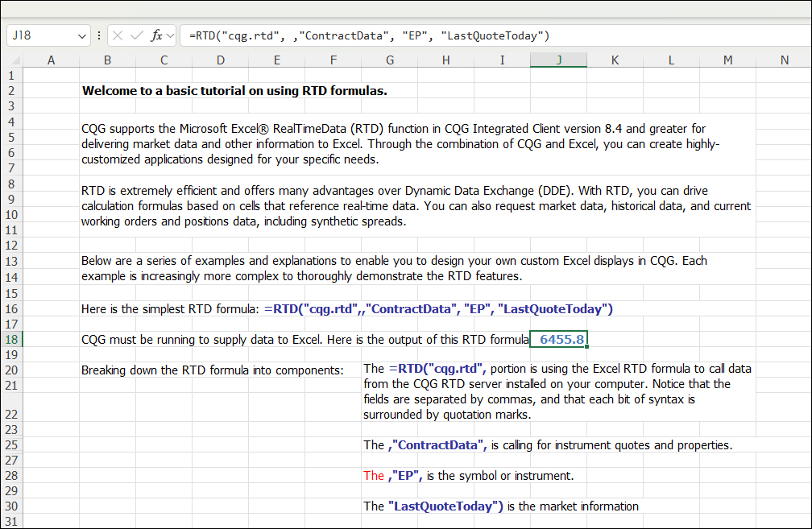Click the red "The" text before "EP" in row 28

(x=374, y=476)
